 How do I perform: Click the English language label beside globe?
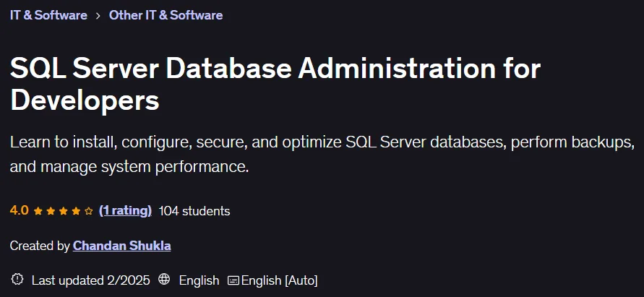coord(199,280)
